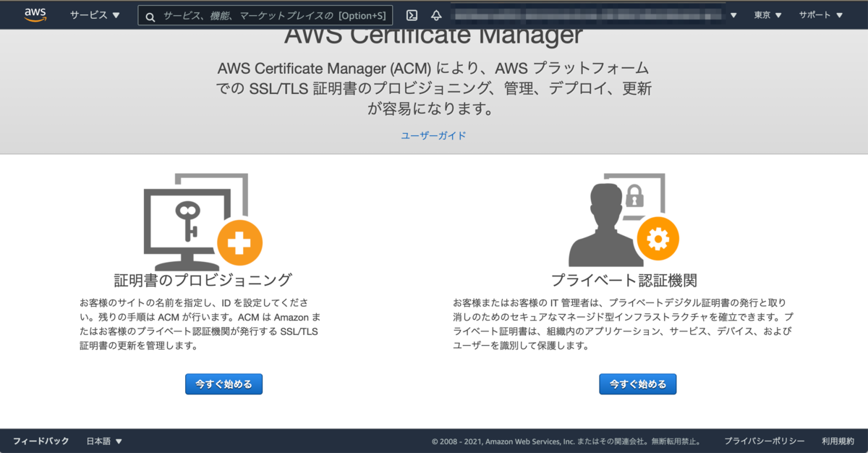Click the プライベート認証機関 heading
Image resolution: width=868 pixels, height=453 pixels.
624,280
